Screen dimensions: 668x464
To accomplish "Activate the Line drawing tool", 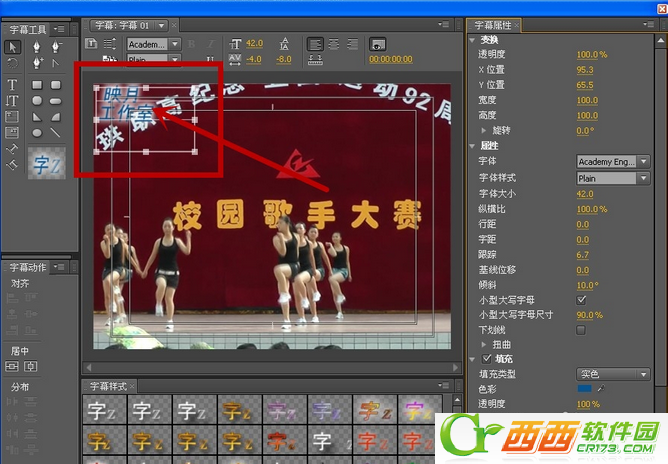I will [54, 132].
